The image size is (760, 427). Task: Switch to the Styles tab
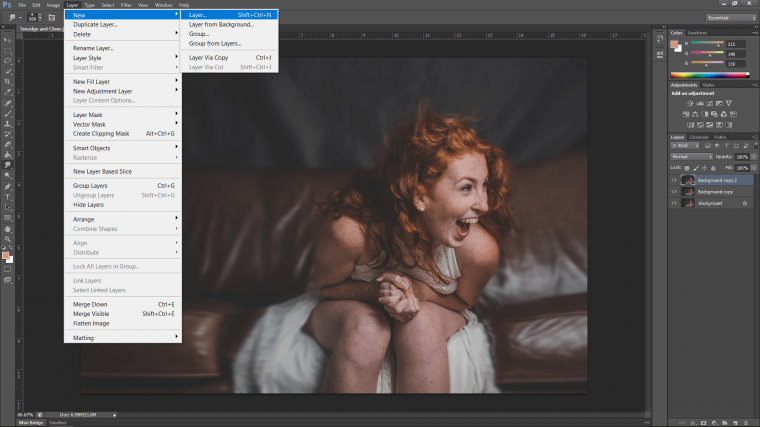pyautogui.click(x=708, y=85)
